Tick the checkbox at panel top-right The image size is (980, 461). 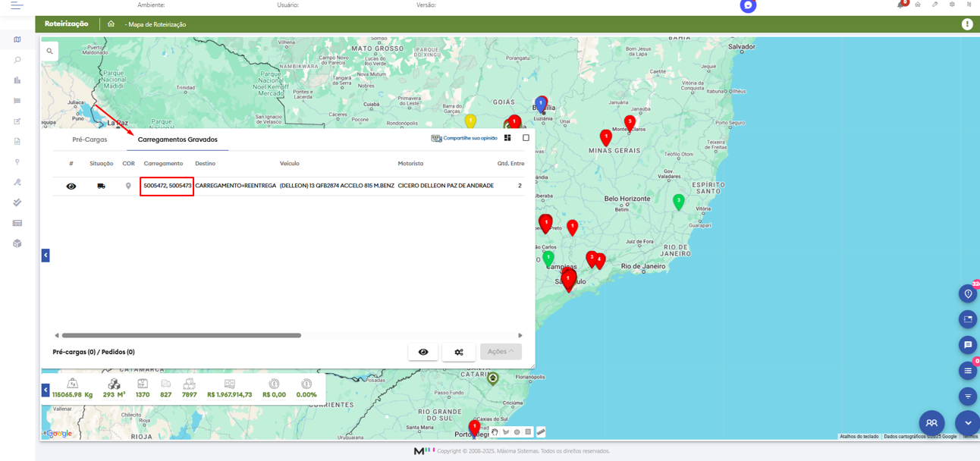526,138
